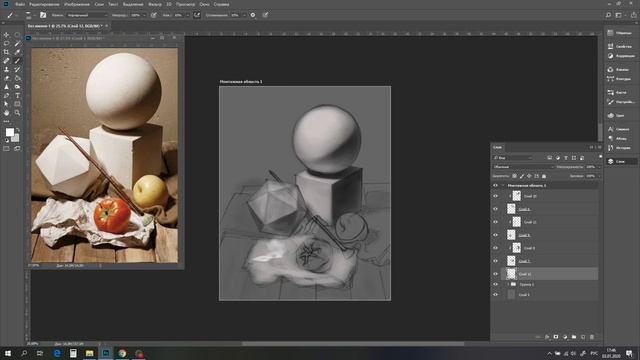Viewport: 640px width, 360px height.
Task: Click the РУС language indicator
Action: [x=594, y=353]
